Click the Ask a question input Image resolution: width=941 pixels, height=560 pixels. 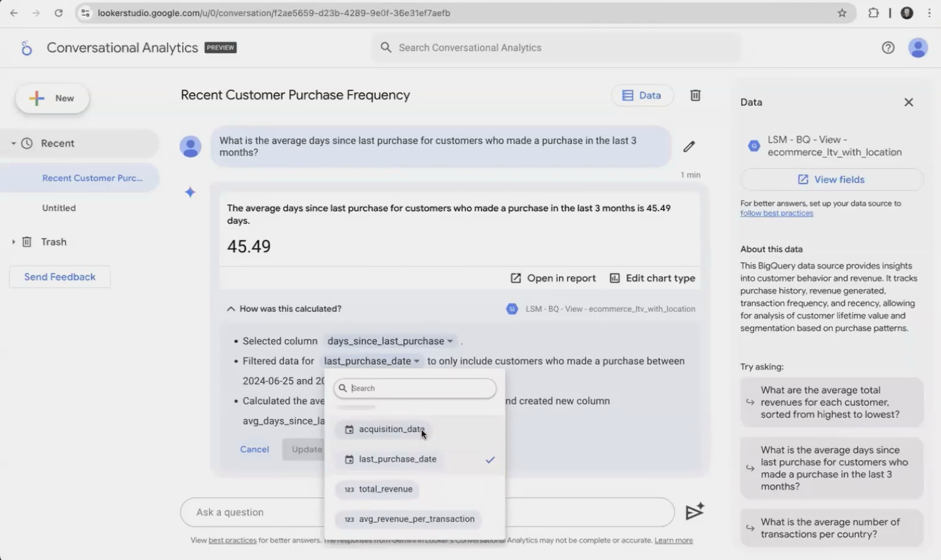pos(427,512)
